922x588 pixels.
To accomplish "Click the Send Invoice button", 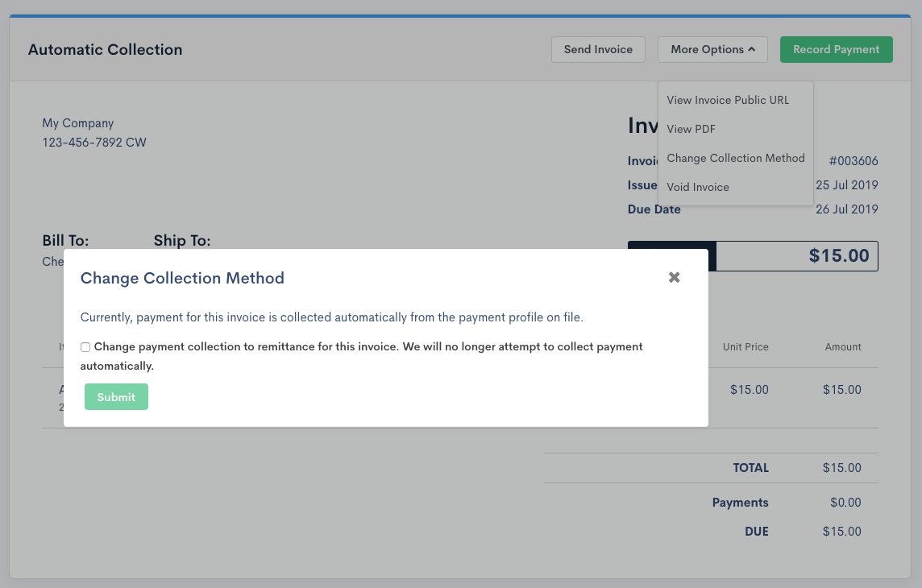I will pyautogui.click(x=598, y=49).
